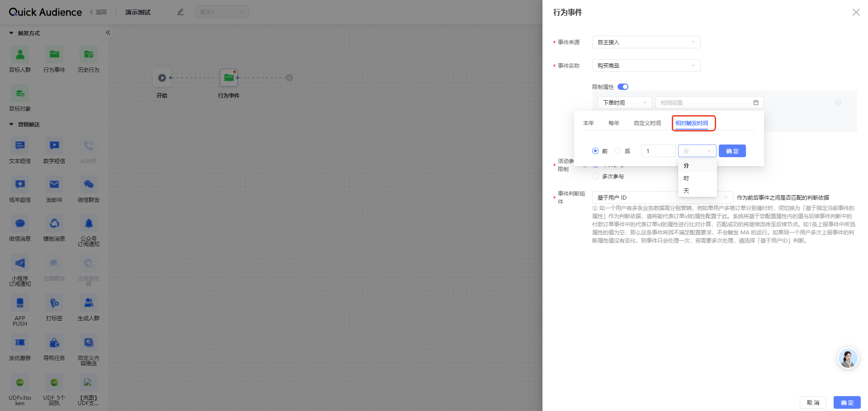Open the 基于用户 ID dropdown
Image resolution: width=868 pixels, height=411 pixels.
(x=662, y=197)
